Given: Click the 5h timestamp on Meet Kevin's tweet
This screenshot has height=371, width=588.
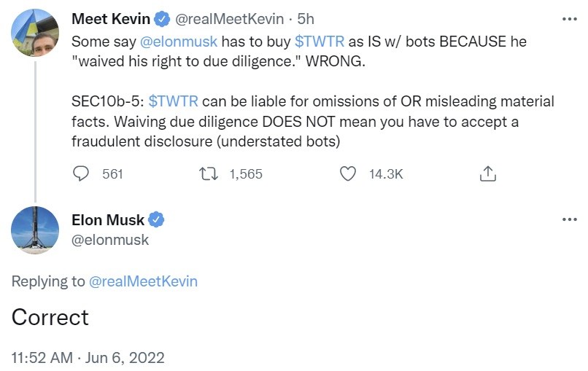Looking at the screenshot, I should point(305,19).
